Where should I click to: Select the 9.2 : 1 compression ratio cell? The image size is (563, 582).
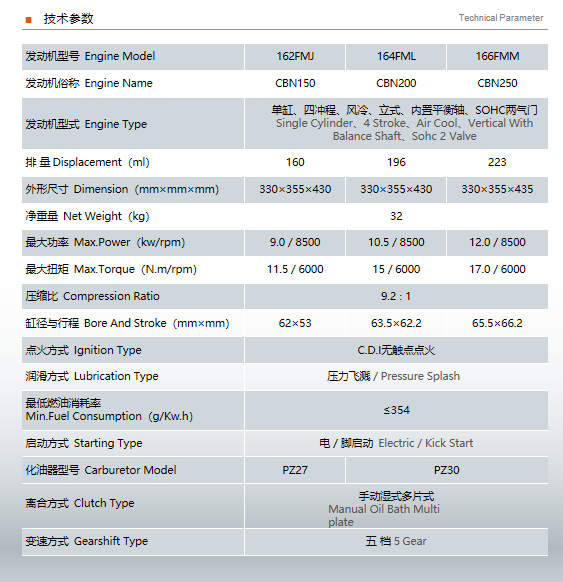tap(396, 297)
